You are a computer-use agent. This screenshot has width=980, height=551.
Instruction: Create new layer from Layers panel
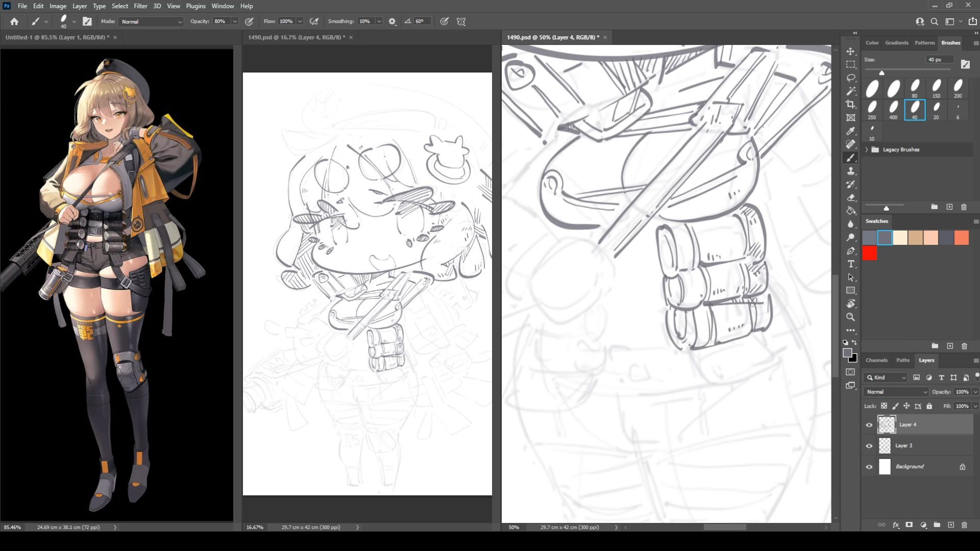(951, 524)
